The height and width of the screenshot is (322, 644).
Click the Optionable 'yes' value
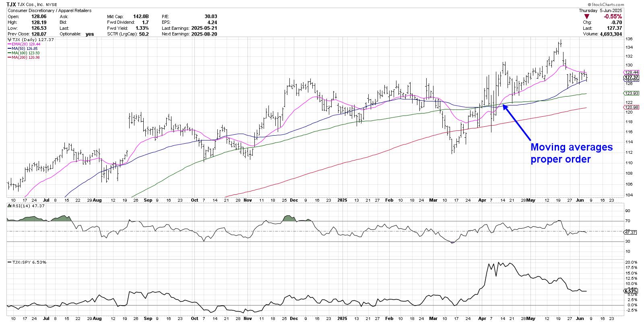click(90, 34)
